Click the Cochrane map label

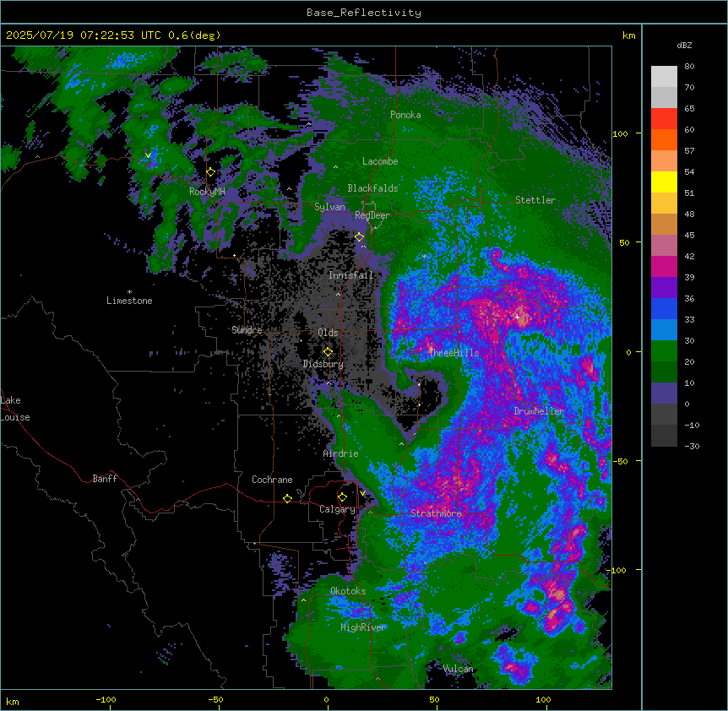[x=272, y=480]
